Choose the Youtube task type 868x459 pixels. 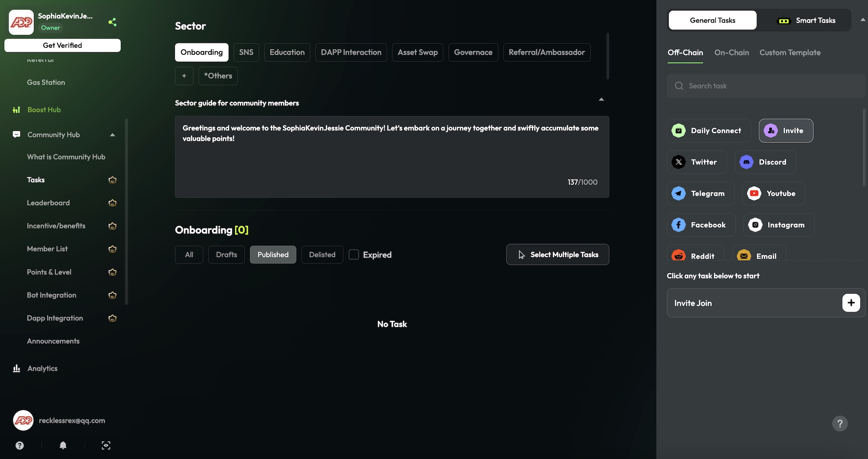(x=773, y=194)
